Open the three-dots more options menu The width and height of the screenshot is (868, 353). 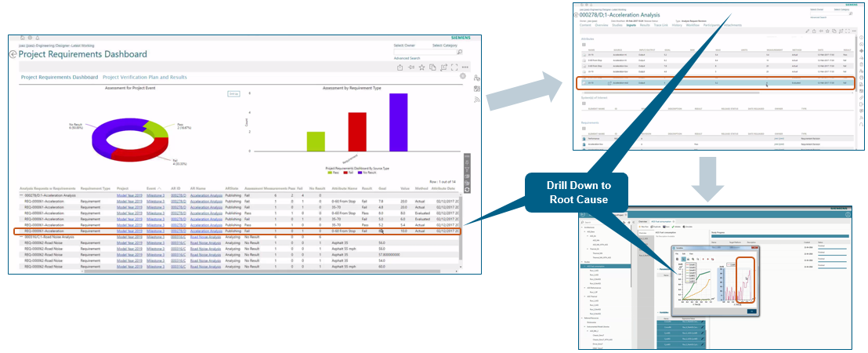465,67
